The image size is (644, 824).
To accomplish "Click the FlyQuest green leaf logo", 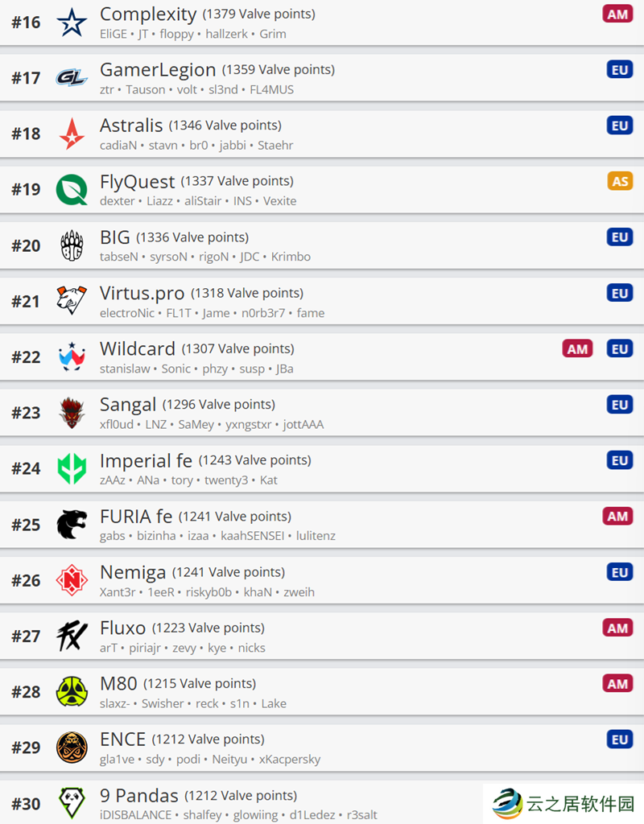I will pyautogui.click(x=72, y=190).
